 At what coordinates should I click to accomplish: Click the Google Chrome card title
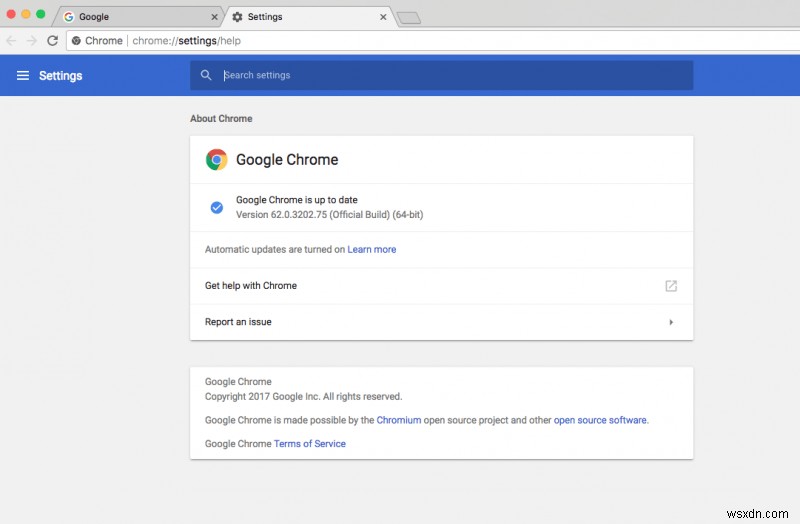click(287, 160)
